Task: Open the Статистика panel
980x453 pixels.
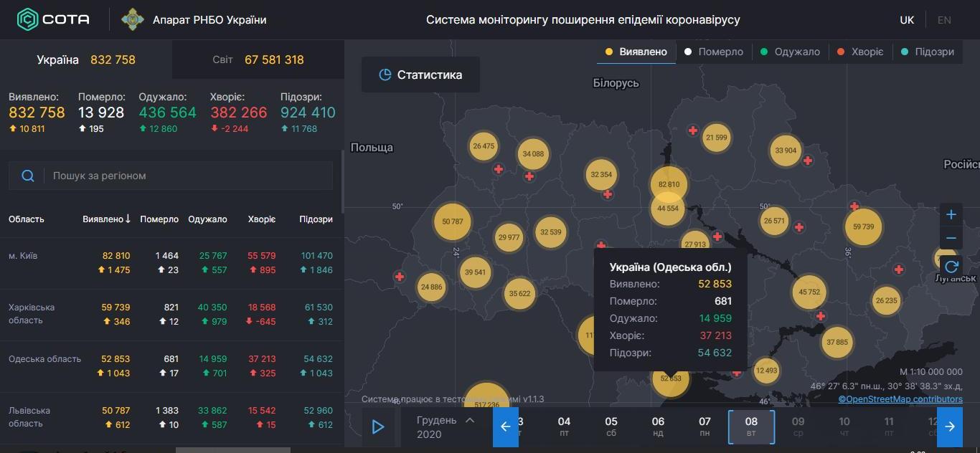Action: pyautogui.click(x=420, y=75)
